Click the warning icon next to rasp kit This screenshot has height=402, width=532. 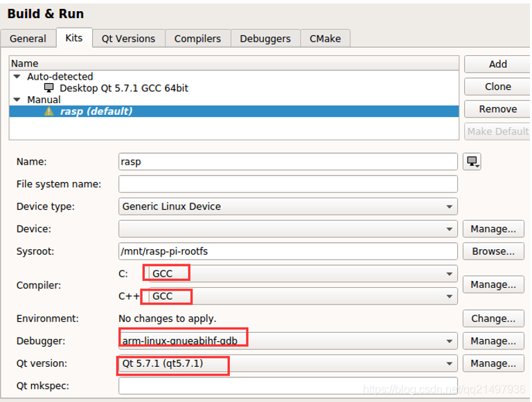tap(48, 111)
